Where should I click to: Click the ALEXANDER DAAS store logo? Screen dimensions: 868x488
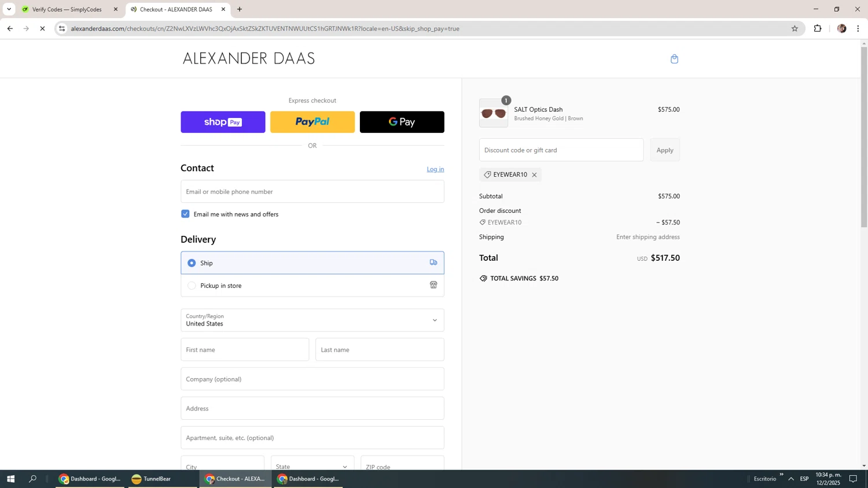tap(249, 58)
